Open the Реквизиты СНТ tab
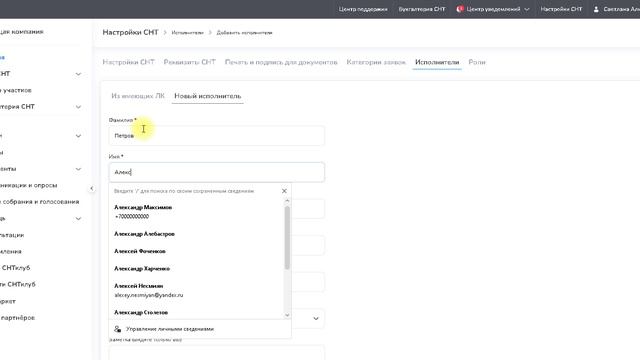Image resolution: width=640 pixels, height=360 pixels. pyautogui.click(x=189, y=62)
